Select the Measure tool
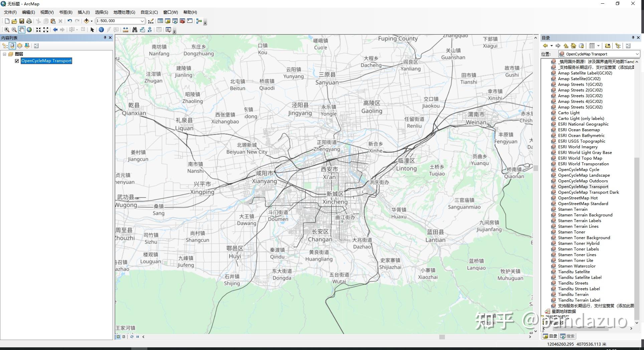This screenshot has width=644, height=350. [x=126, y=29]
